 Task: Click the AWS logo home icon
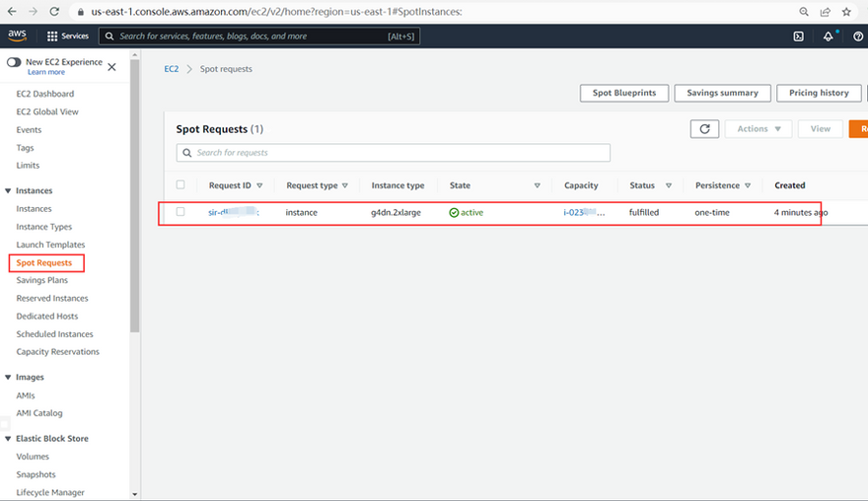tap(18, 36)
